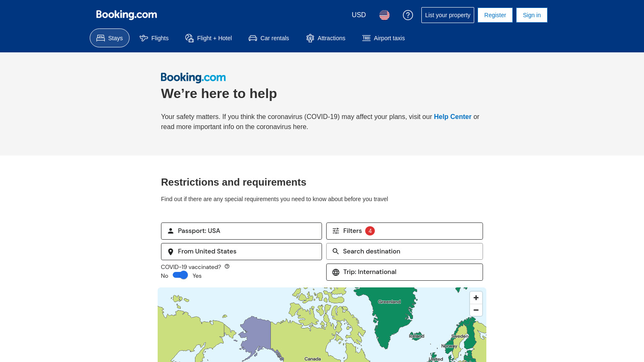Follow the Help Center link

[452, 117]
